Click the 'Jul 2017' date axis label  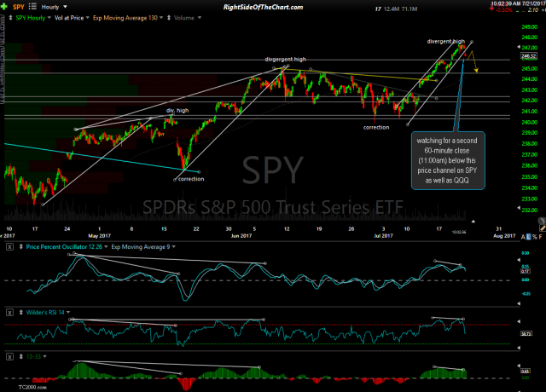(383, 236)
